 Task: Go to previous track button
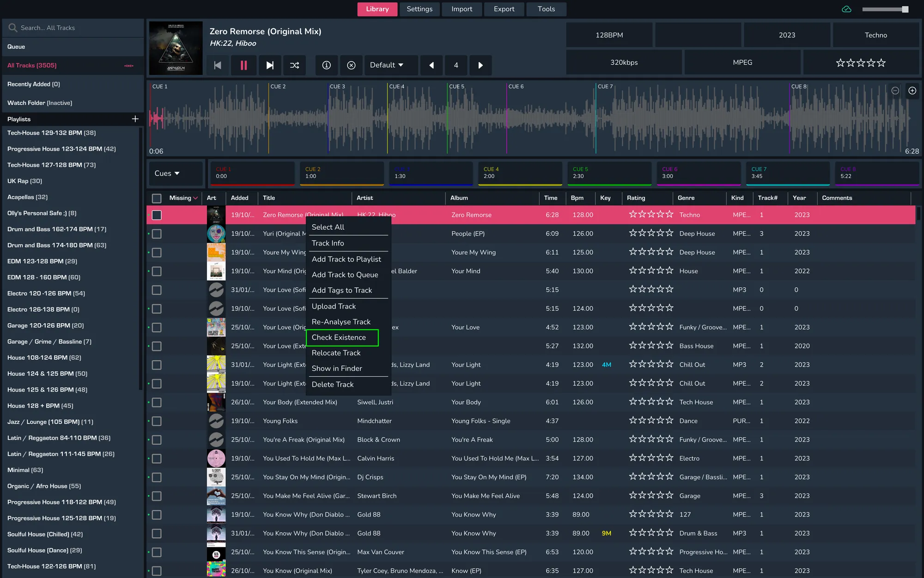point(217,65)
